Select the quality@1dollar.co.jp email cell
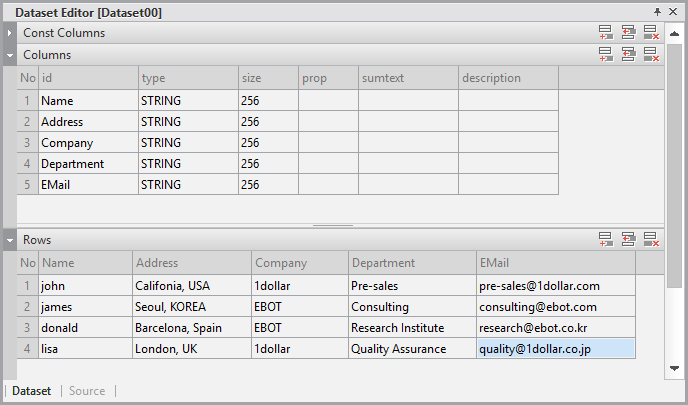 click(x=555, y=349)
